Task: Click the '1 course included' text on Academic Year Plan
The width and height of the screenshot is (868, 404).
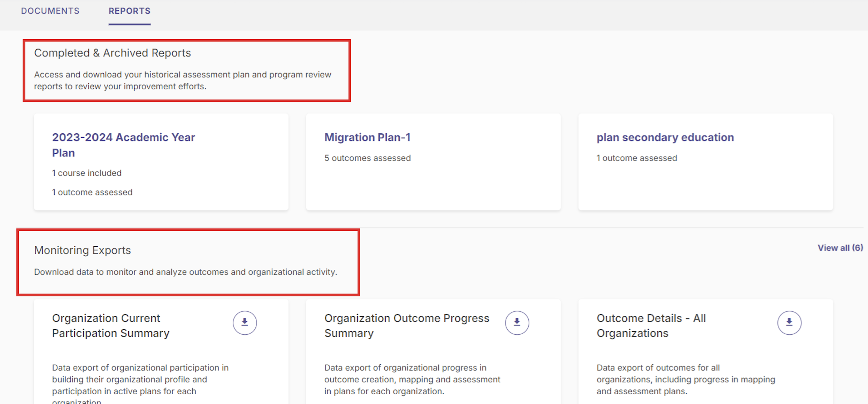Action: [x=86, y=173]
